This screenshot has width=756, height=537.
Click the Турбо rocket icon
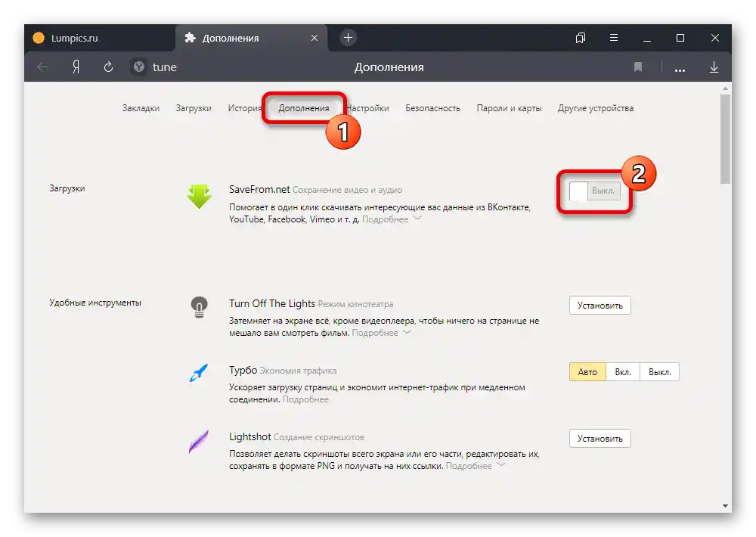pyautogui.click(x=199, y=373)
